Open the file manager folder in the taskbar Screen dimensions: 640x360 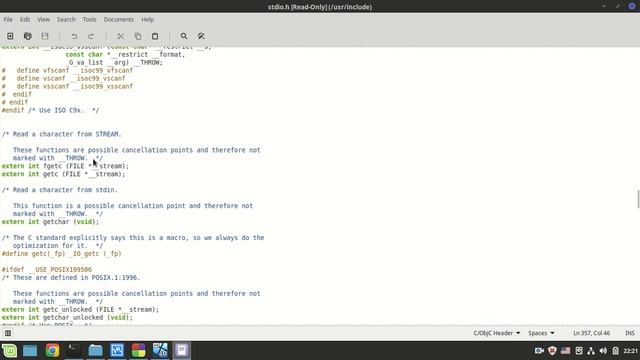pos(96,351)
